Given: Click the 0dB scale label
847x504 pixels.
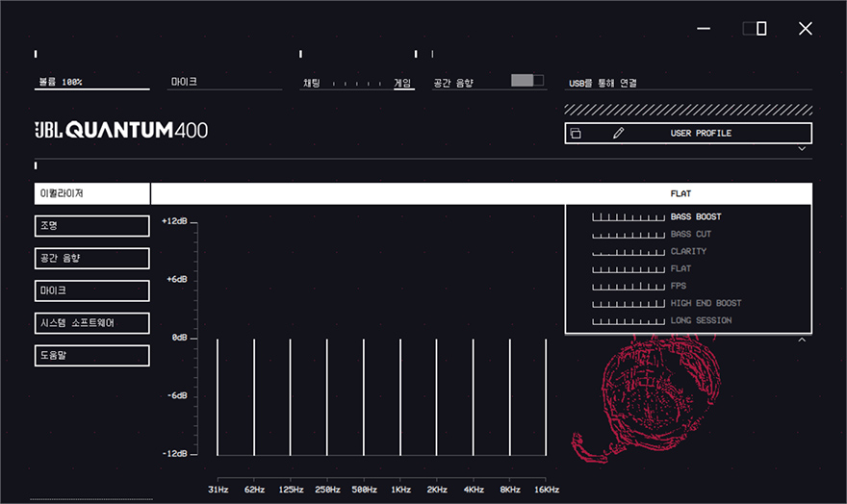Looking at the screenshot, I should (179, 338).
